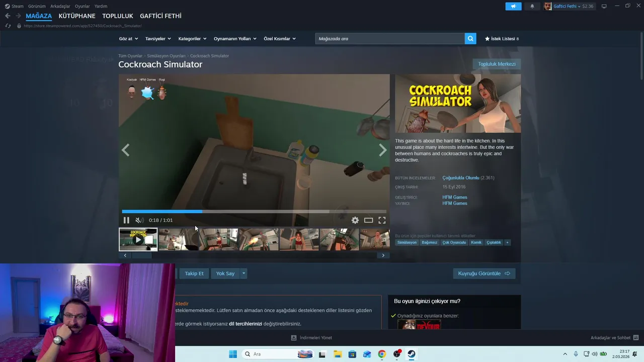Open OBS Studio taskbar icon
Screen dimensions: 644x362
397,354
